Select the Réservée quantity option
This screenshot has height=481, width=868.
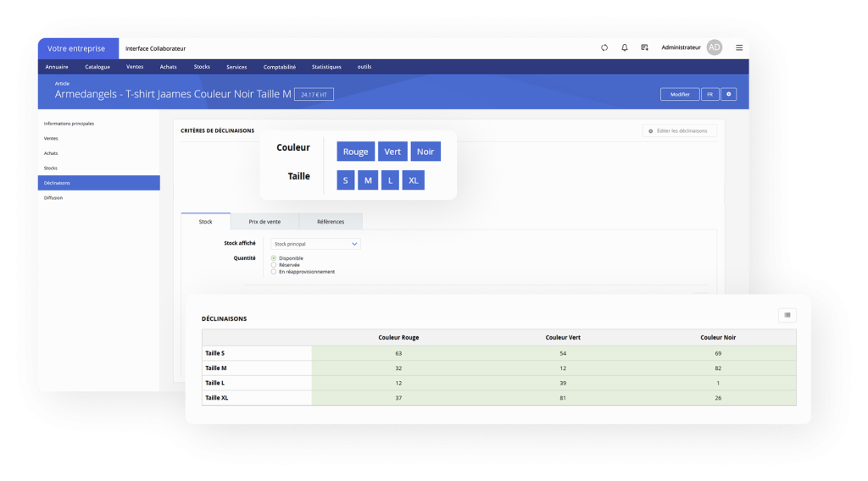coord(273,265)
